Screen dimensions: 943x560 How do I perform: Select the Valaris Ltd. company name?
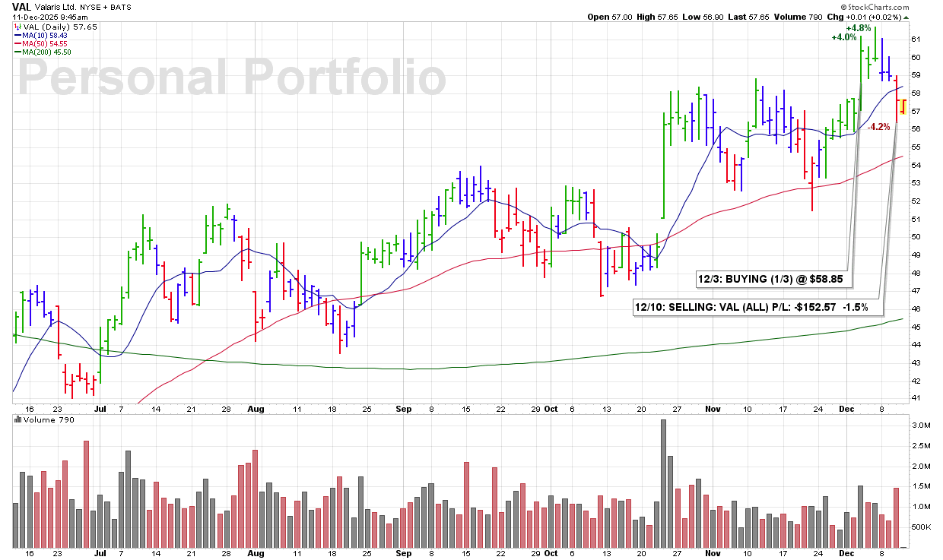pyautogui.click(x=54, y=6)
